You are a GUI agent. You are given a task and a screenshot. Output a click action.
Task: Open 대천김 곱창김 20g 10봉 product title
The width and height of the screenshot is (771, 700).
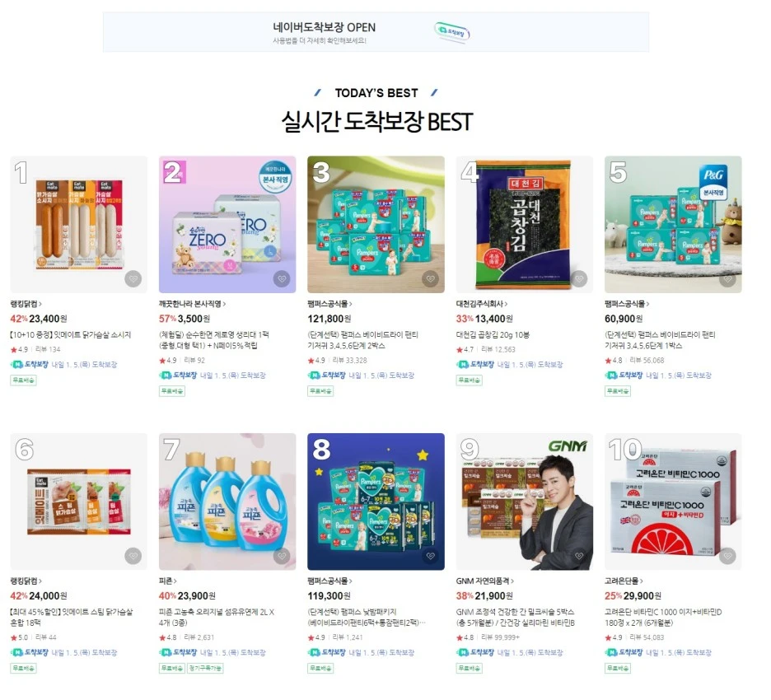coord(493,334)
